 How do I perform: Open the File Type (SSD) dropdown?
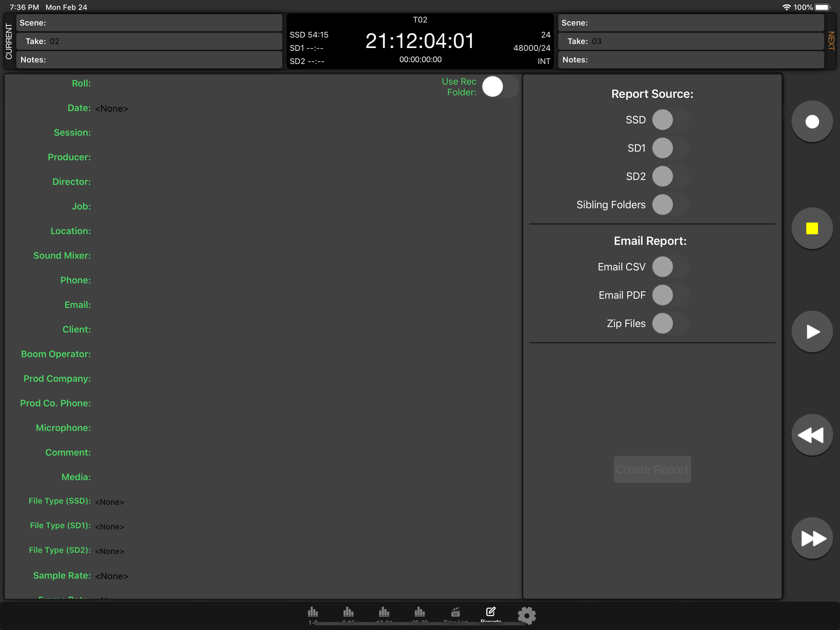coord(110,502)
